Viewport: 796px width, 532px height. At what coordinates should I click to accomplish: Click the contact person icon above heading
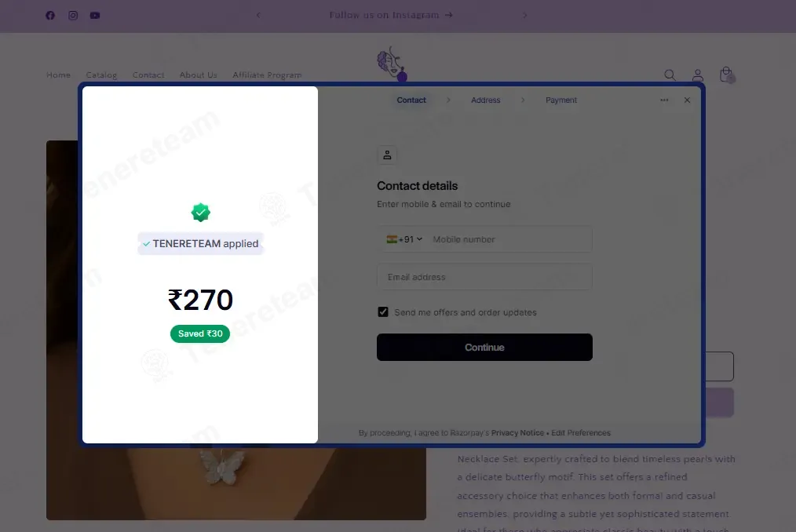387,155
